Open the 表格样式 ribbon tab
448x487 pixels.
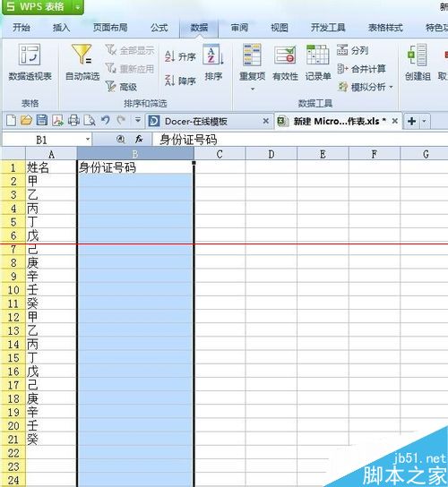[x=385, y=28]
